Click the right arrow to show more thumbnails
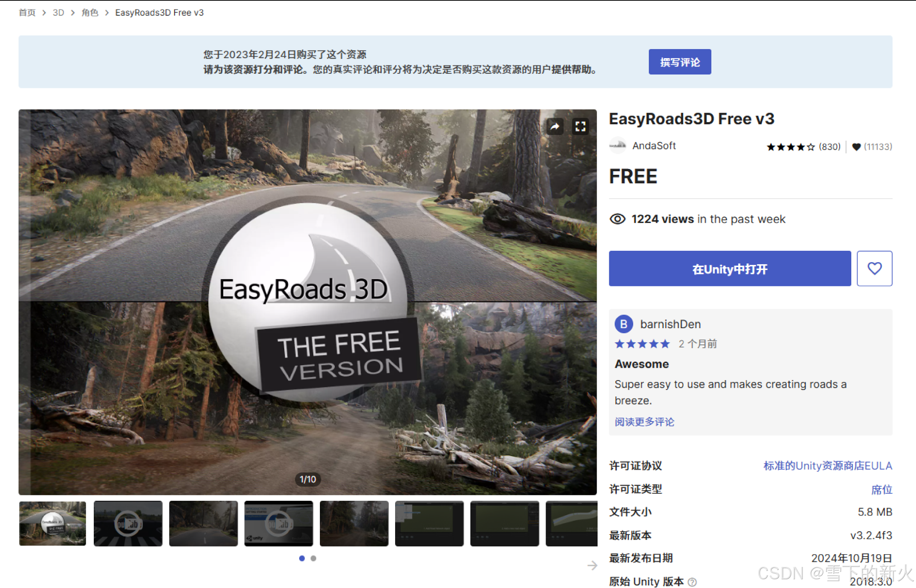This screenshot has width=916, height=588. [x=591, y=565]
